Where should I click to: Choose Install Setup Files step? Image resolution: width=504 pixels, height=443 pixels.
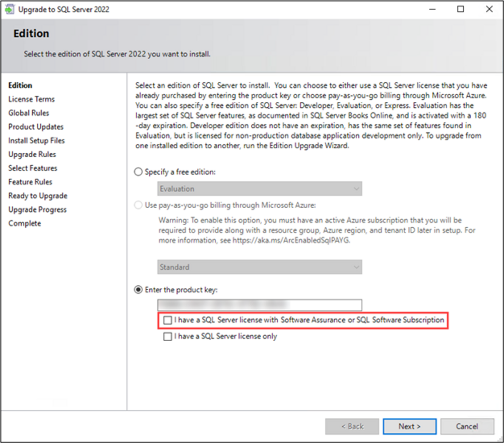36,141
